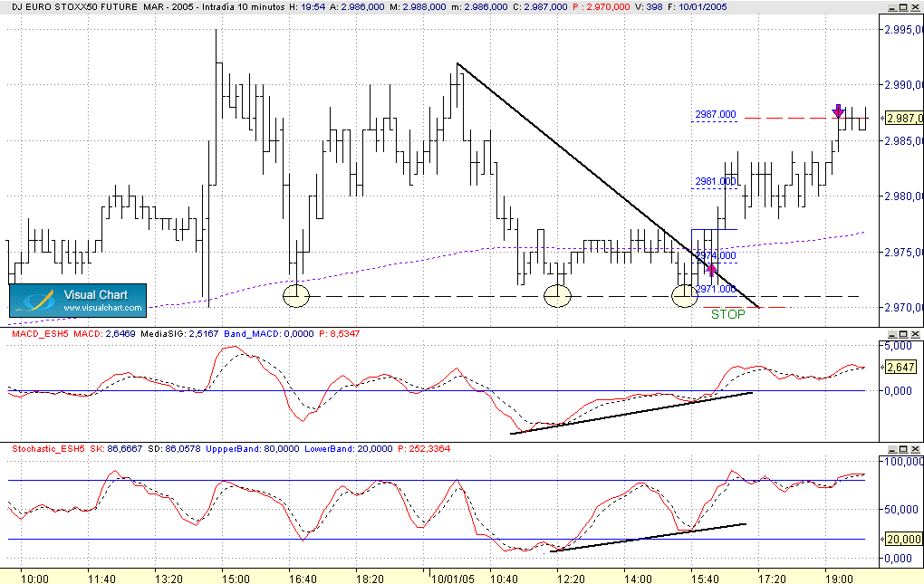Maximize the MACD_ESH5 indicator panel
The image size is (924, 584).
point(903,334)
